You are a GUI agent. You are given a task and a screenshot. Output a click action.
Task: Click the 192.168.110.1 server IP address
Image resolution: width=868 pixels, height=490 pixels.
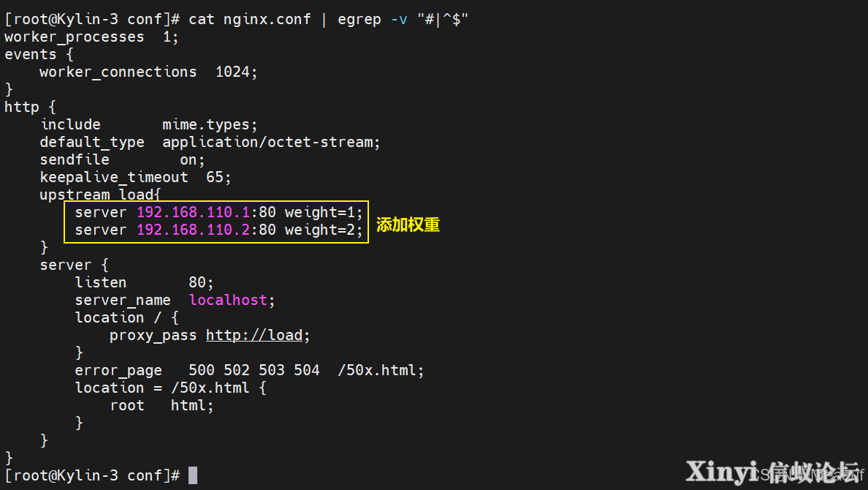(193, 212)
